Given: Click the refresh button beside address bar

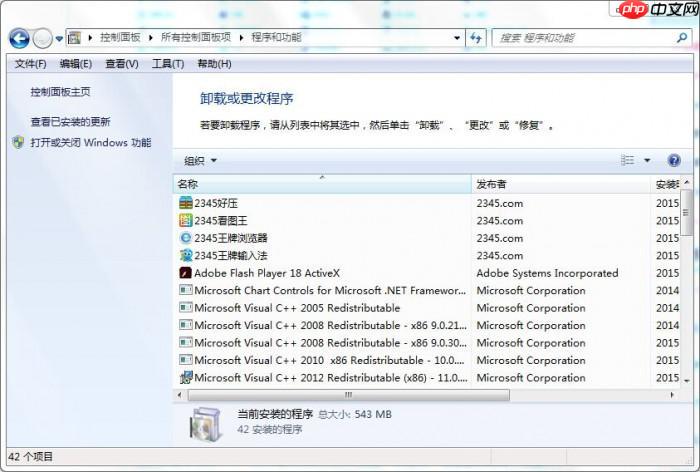Looking at the screenshot, I should [476, 38].
